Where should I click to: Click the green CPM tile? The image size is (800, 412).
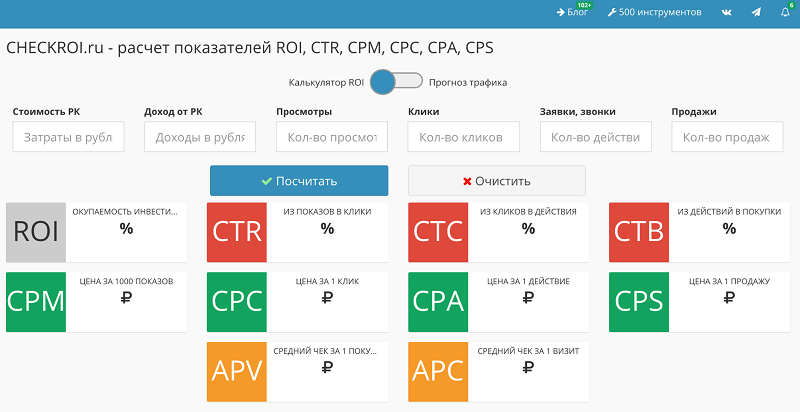pos(36,302)
